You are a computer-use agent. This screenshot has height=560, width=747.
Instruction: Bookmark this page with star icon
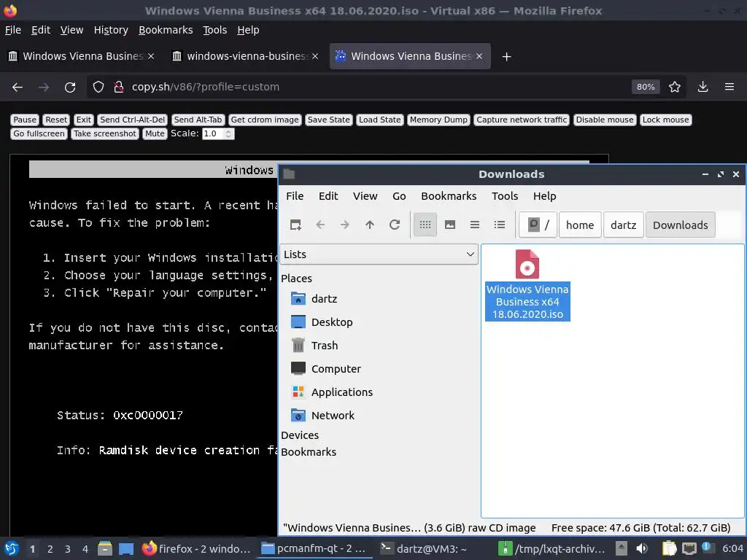[675, 87]
